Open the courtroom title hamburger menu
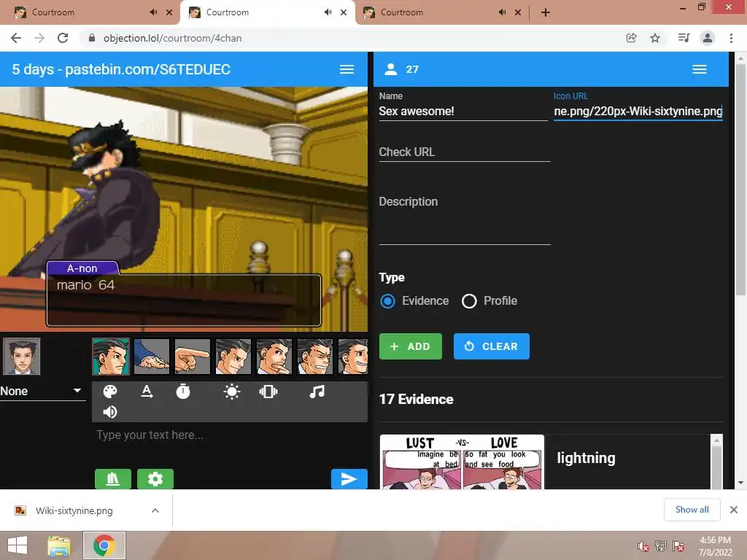 pos(347,69)
